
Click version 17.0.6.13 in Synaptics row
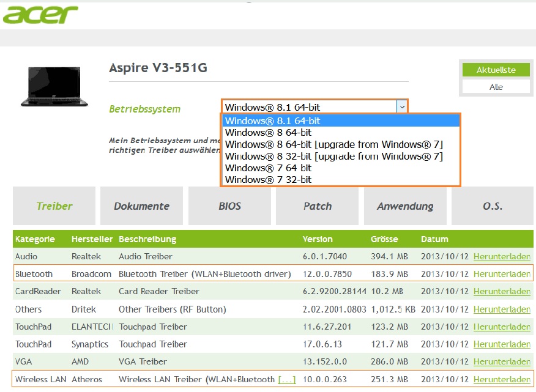pyautogui.click(x=322, y=344)
